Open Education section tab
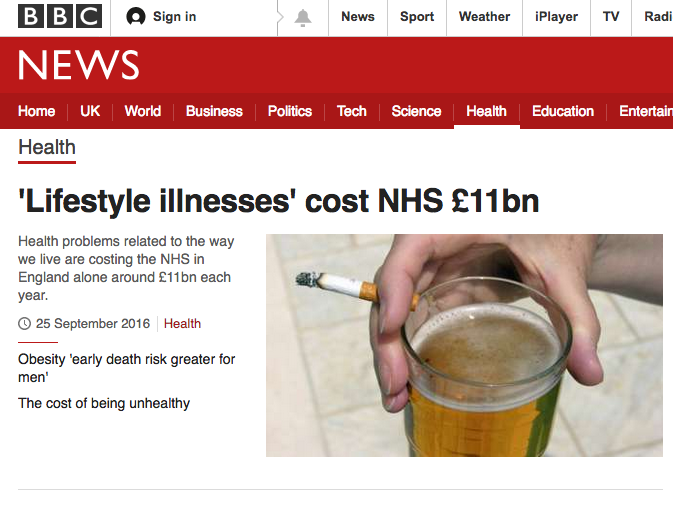This screenshot has width=673, height=508. (563, 111)
